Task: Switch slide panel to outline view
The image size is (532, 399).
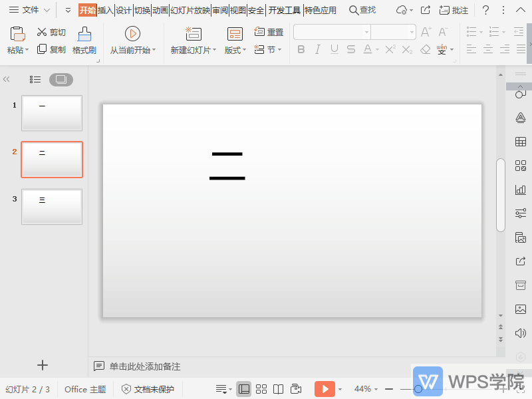Action: (x=35, y=79)
